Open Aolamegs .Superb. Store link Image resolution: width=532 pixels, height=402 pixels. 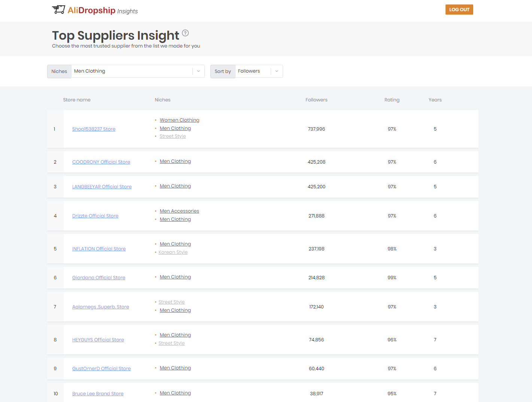pyautogui.click(x=100, y=307)
